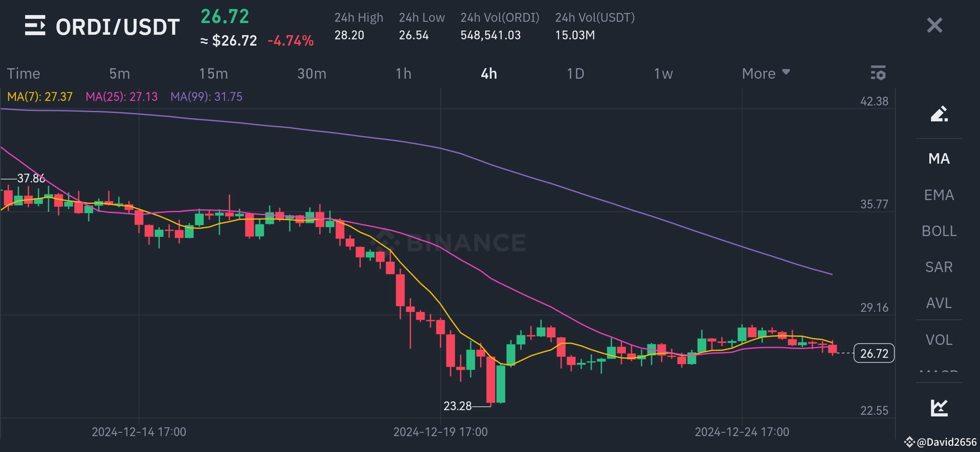Collapse the chart with the X button
Image resolution: width=980 pixels, height=452 pixels.
tap(934, 26)
